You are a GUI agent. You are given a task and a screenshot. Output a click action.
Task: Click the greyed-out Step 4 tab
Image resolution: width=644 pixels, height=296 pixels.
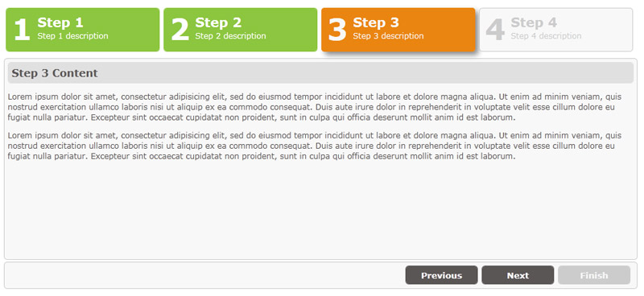pos(555,30)
